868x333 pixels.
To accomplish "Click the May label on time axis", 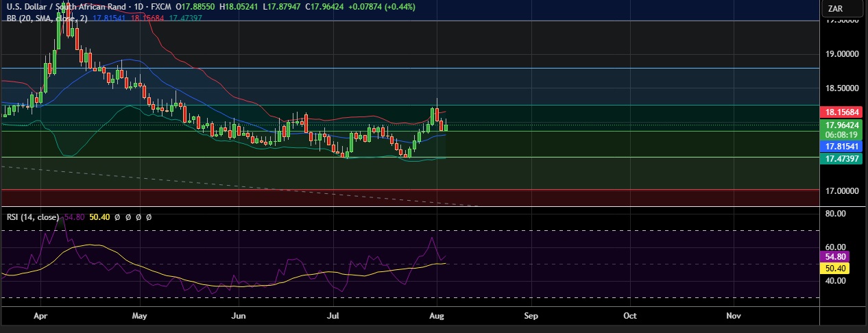I will pos(139,317).
